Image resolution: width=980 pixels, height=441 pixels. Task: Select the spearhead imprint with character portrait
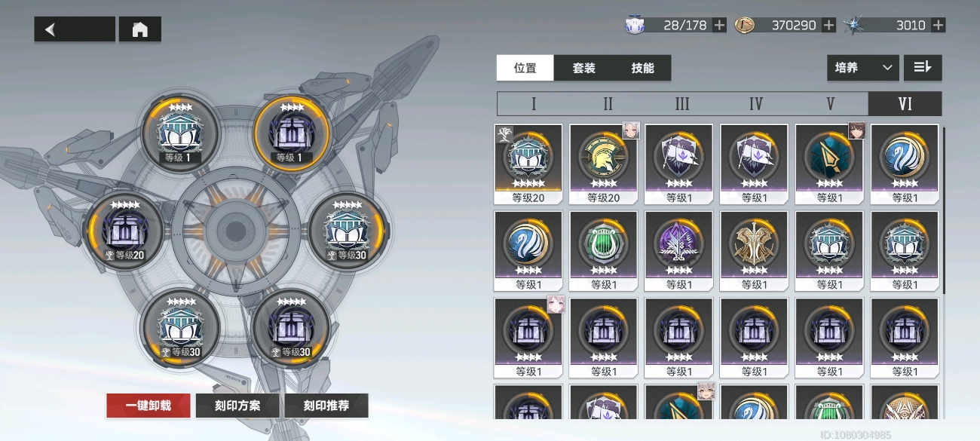pos(829,164)
